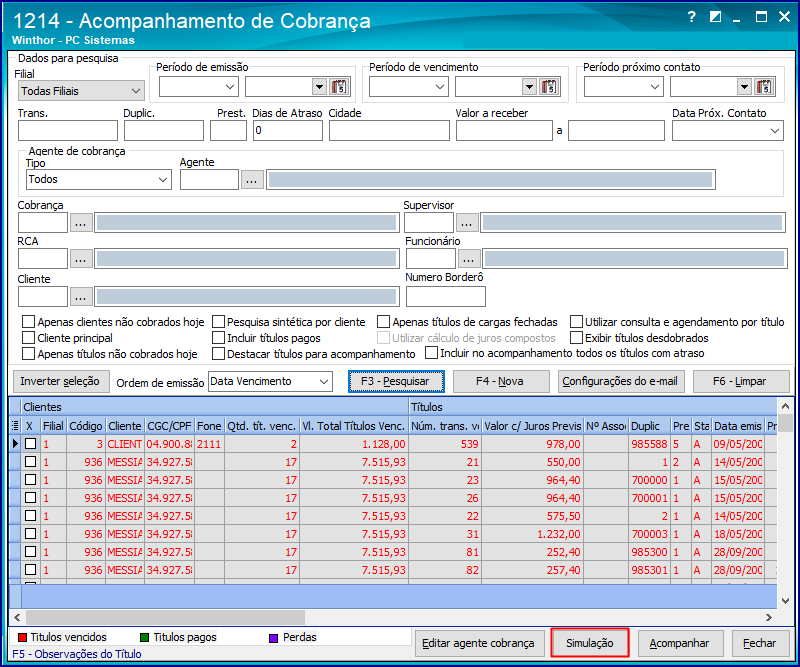800x667 pixels.
Task: Click the title bar contrast toggle icon
Action: pos(715,17)
